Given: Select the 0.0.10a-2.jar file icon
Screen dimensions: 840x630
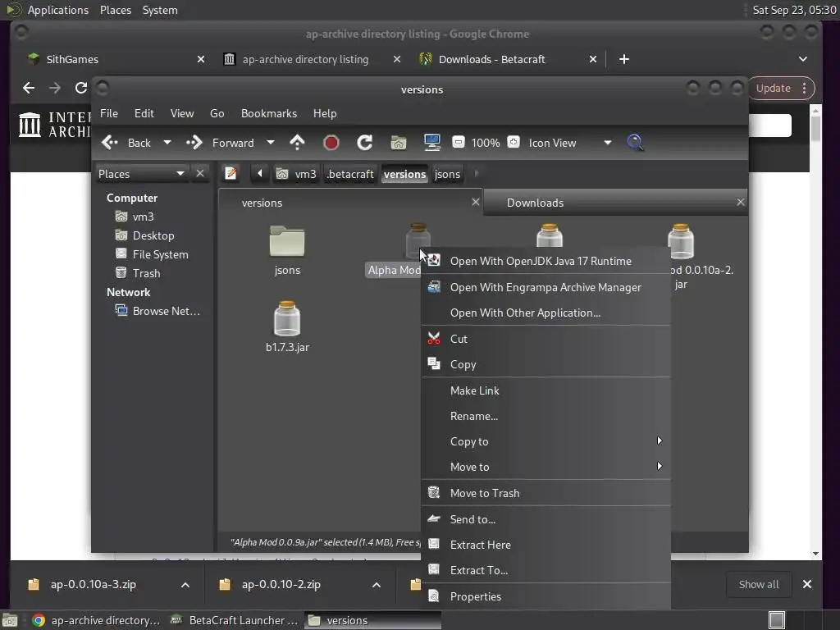Looking at the screenshot, I should pos(681,241).
